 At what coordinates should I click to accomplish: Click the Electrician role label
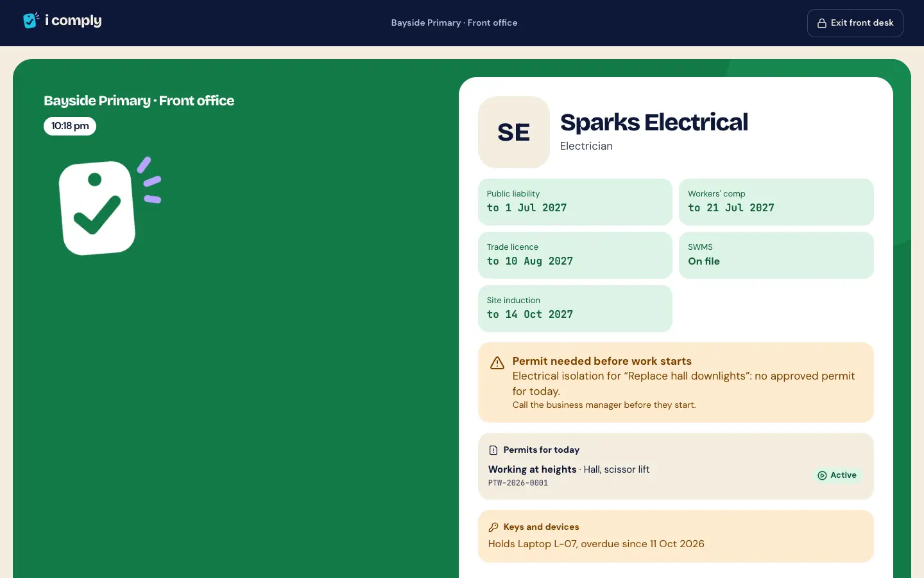(586, 146)
